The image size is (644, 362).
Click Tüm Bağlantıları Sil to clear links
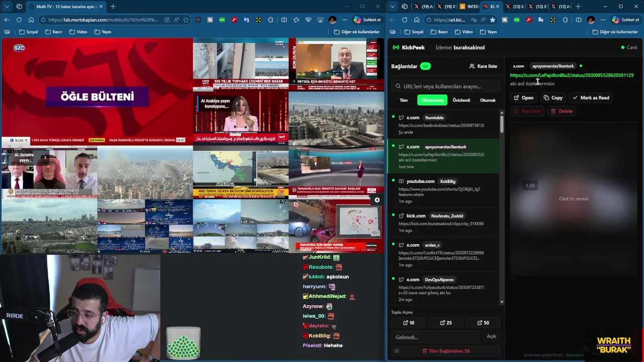coord(446,351)
